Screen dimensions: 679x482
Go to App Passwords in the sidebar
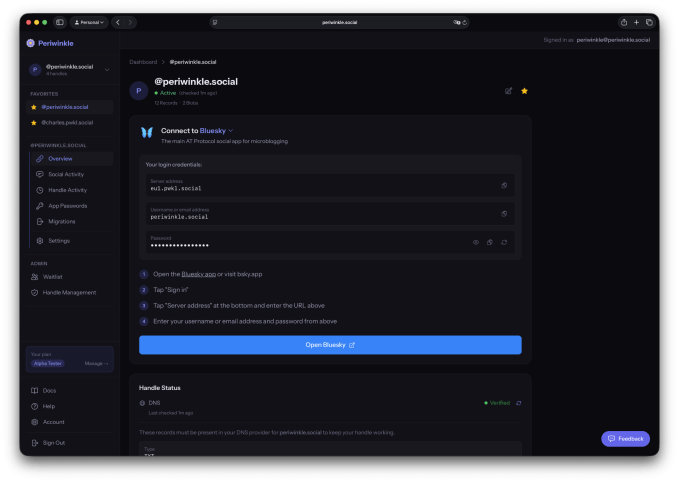[66, 205]
